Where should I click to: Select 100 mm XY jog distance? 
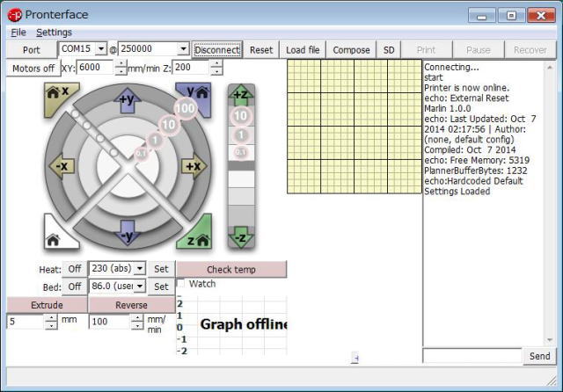click(185, 108)
